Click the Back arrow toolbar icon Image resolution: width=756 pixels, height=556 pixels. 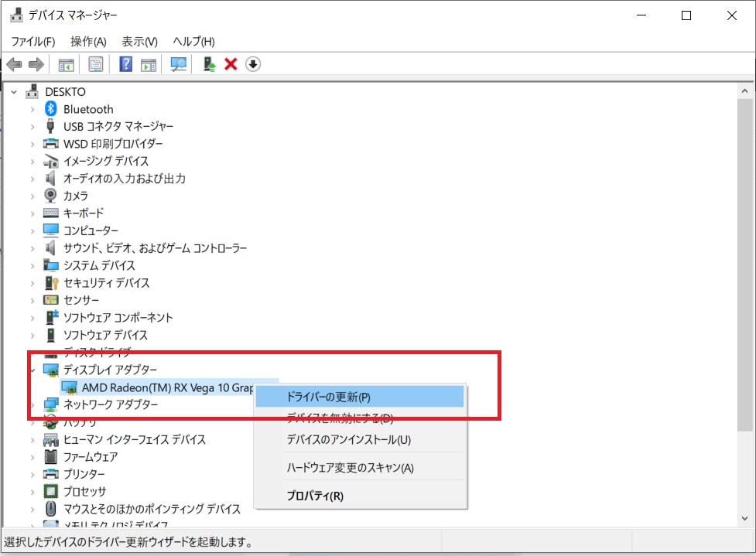tap(15, 64)
